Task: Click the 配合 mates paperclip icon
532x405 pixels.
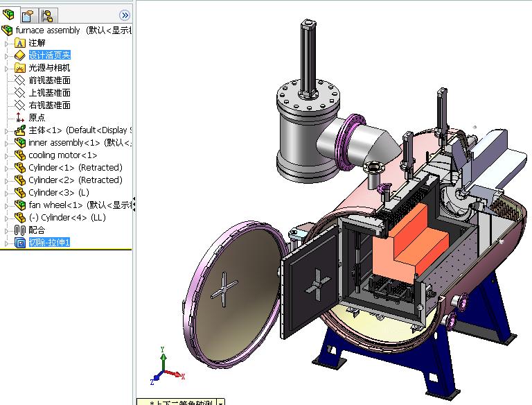Action: [x=20, y=230]
